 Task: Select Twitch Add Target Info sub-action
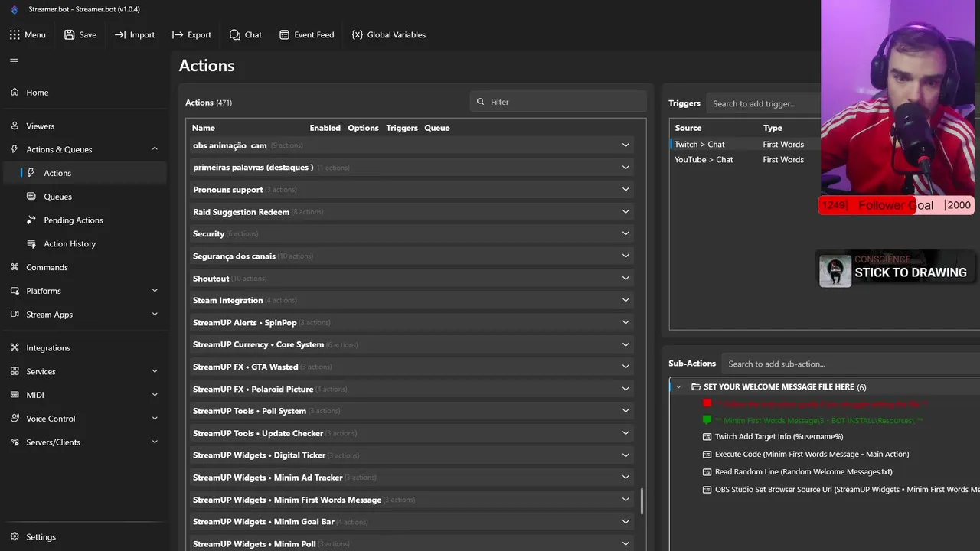point(779,437)
